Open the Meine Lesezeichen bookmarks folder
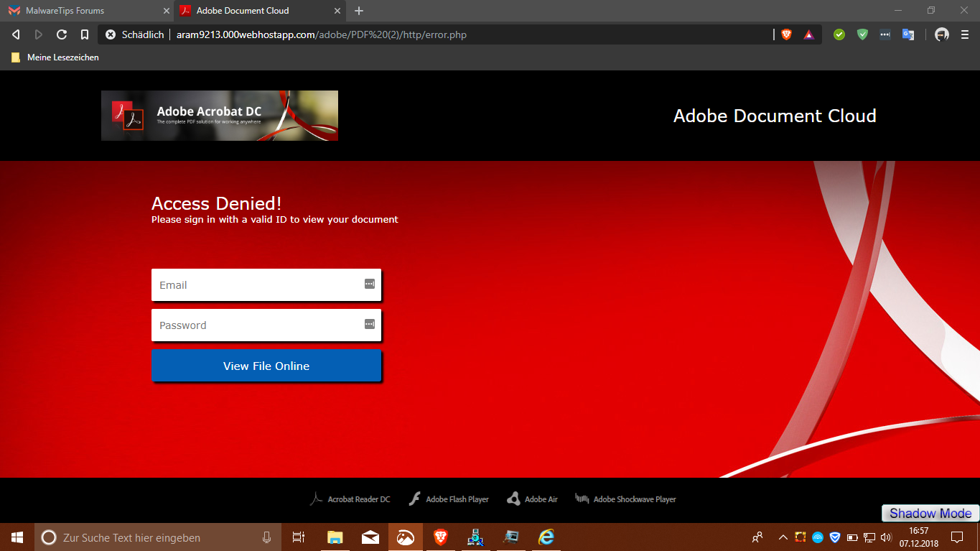The height and width of the screenshot is (551, 980). click(55, 57)
